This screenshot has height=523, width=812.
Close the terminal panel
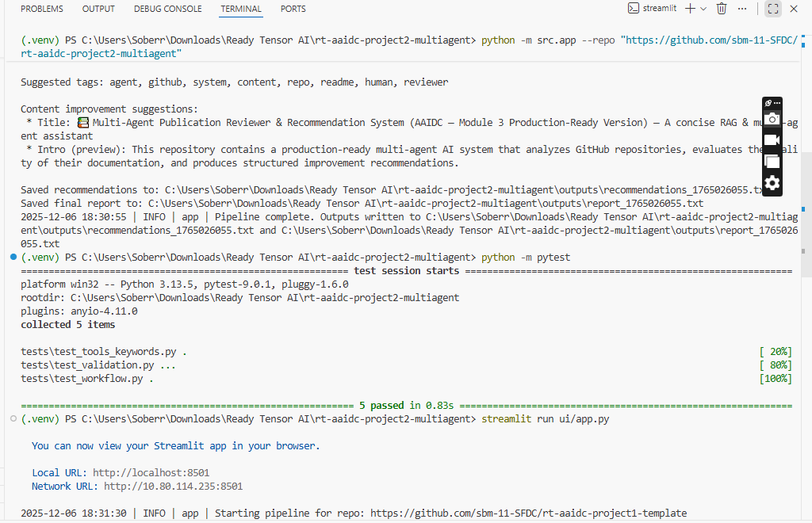pyautogui.click(x=794, y=9)
